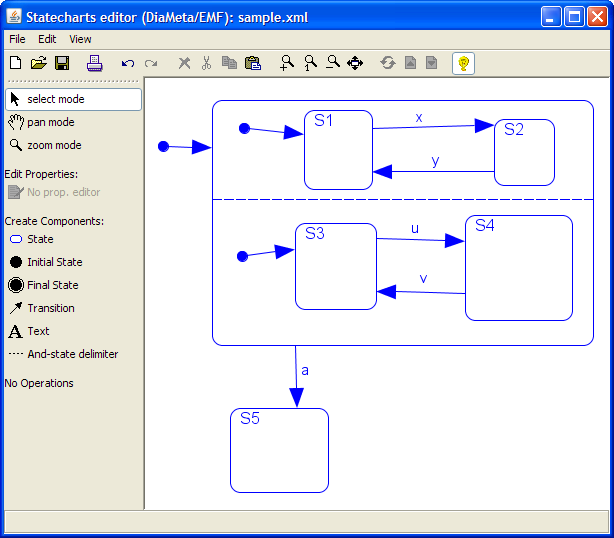Open a file with the folder icon

coord(38,63)
